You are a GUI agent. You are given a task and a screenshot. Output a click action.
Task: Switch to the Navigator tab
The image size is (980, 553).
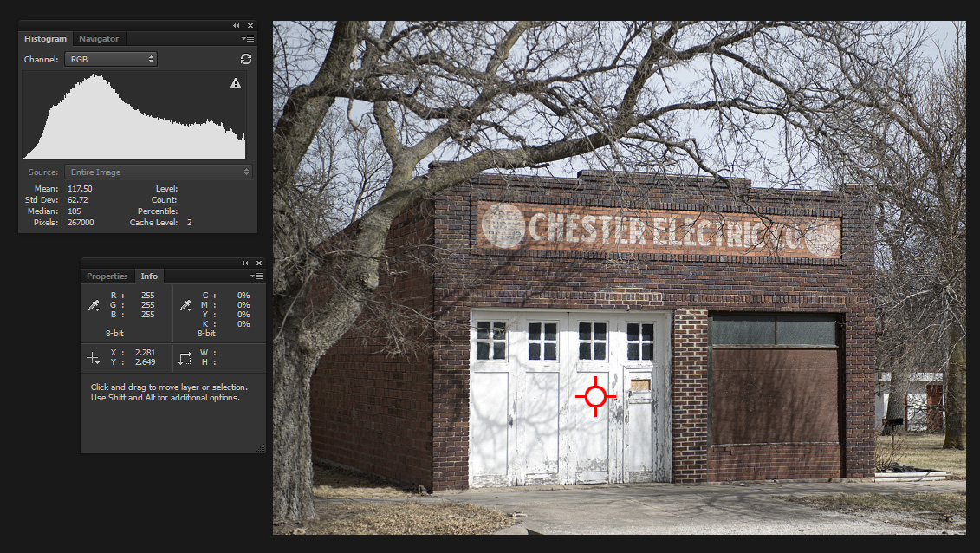tap(99, 39)
